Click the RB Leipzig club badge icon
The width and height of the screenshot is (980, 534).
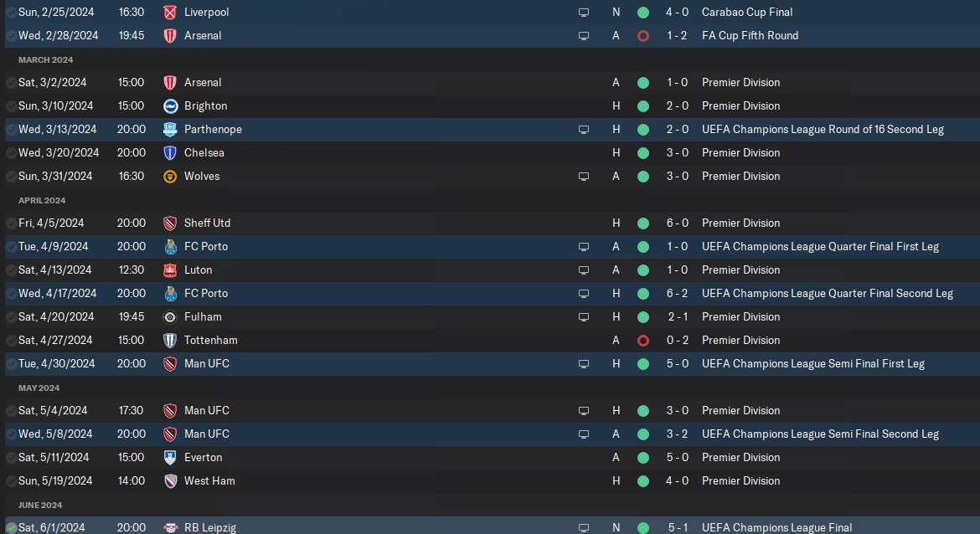[x=170, y=528]
